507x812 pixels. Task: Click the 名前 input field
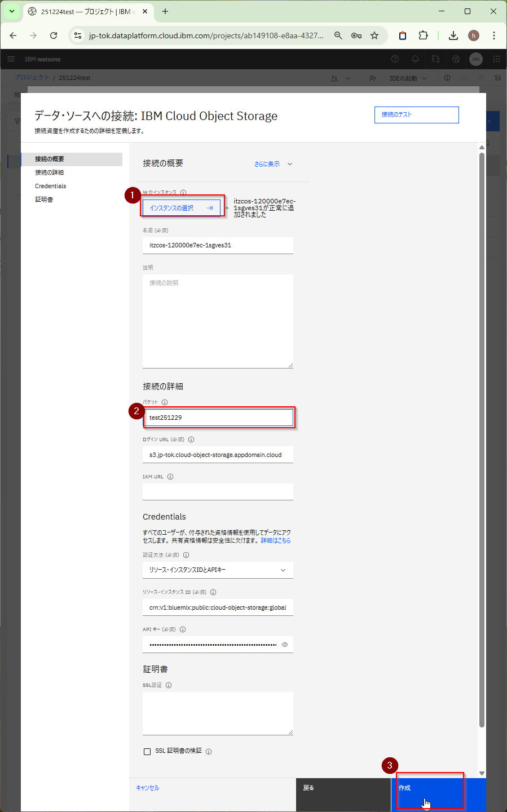pyautogui.click(x=218, y=245)
